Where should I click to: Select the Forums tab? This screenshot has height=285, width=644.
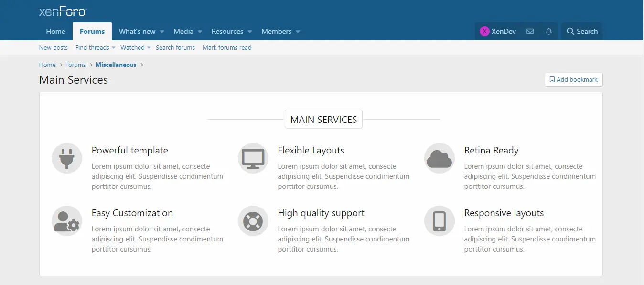pyautogui.click(x=92, y=32)
